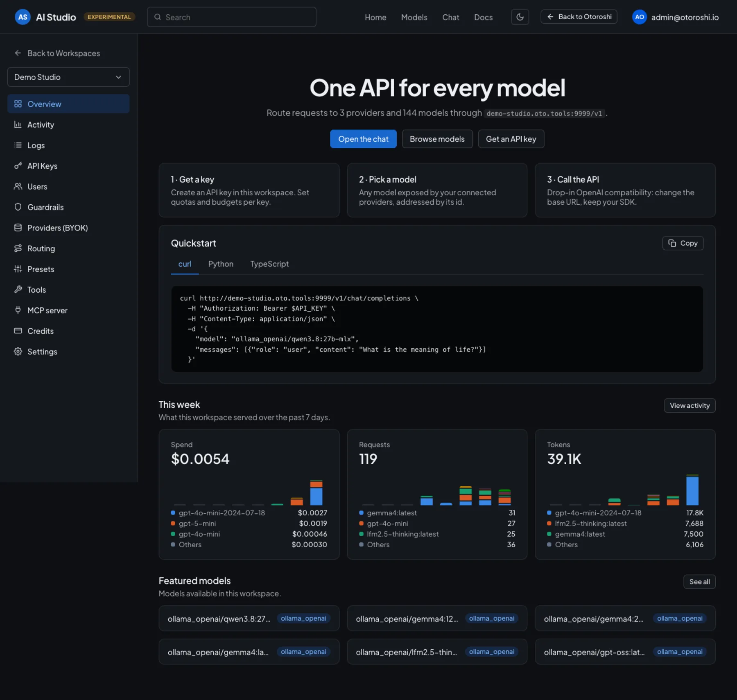This screenshot has width=737, height=700.
Task: Open Logs from the sidebar
Action: (68, 145)
